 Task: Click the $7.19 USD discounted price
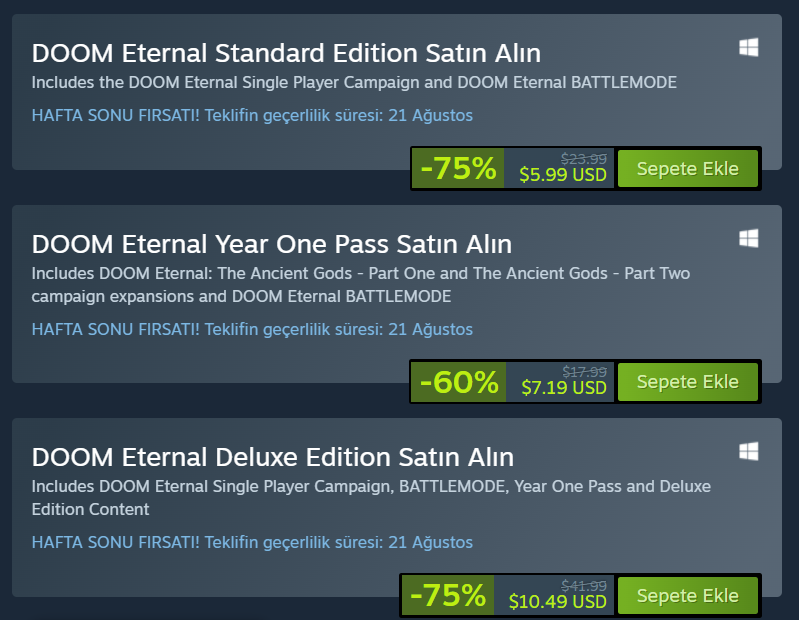pyautogui.click(x=563, y=388)
